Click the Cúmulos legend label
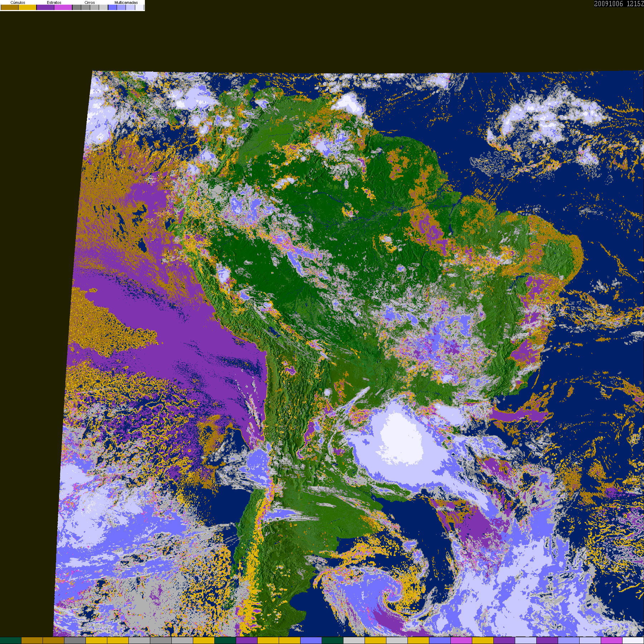644x644 pixels. (18, 3)
